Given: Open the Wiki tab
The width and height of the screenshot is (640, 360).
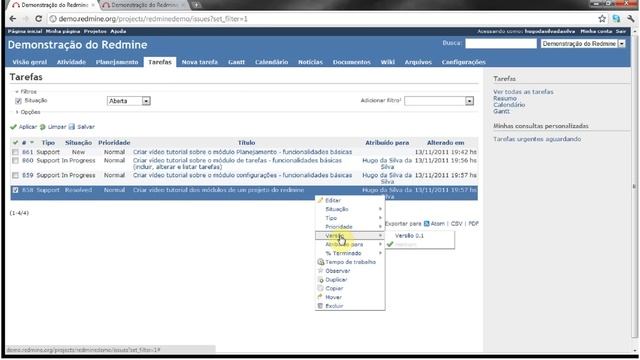Looking at the screenshot, I should [x=387, y=62].
